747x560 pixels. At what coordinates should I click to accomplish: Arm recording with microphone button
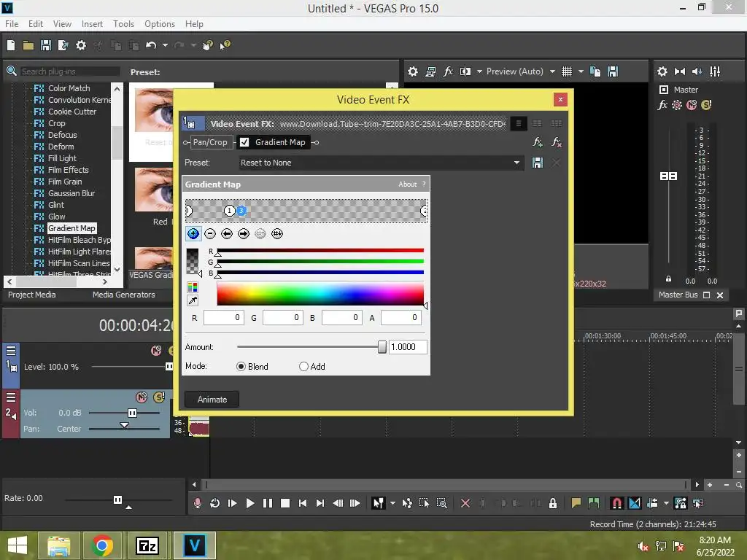197,503
